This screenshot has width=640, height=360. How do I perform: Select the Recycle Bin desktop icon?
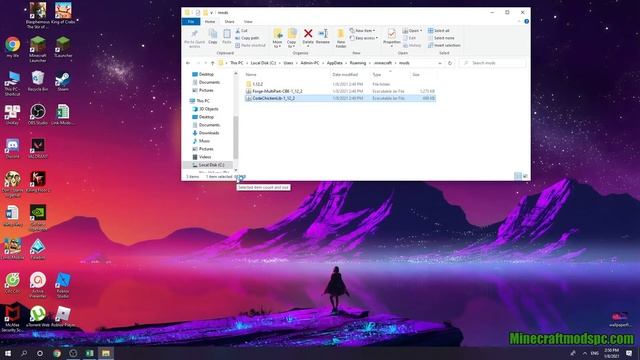(x=38, y=81)
